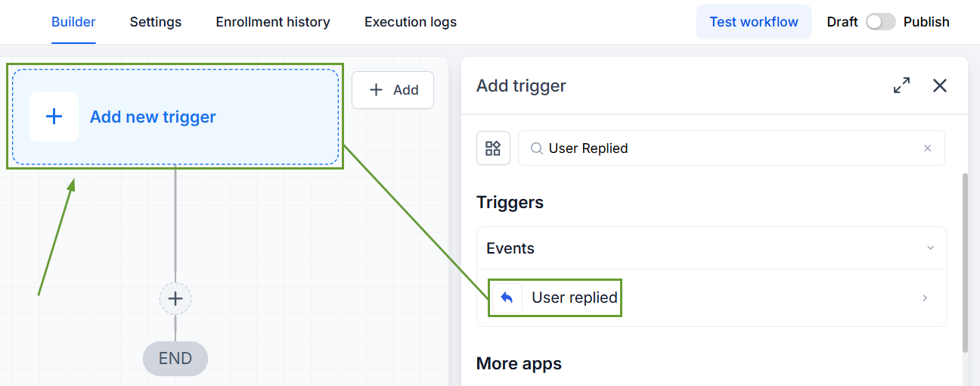Close the Add trigger panel

pyautogui.click(x=940, y=86)
